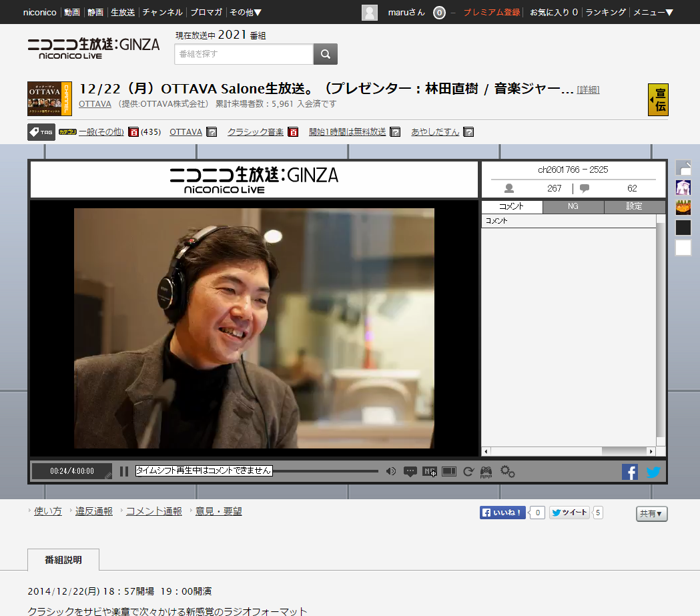Share on Facebook icon in player bar
Viewport: 700px width, 616px height.
pyautogui.click(x=630, y=472)
